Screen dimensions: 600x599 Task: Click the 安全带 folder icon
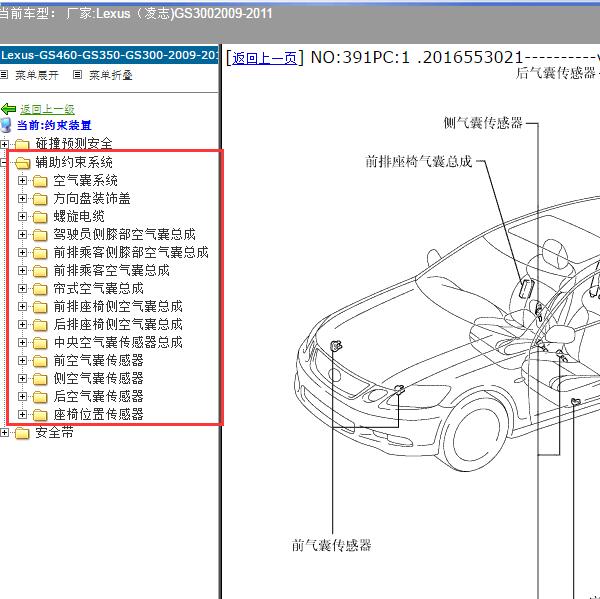(22, 433)
